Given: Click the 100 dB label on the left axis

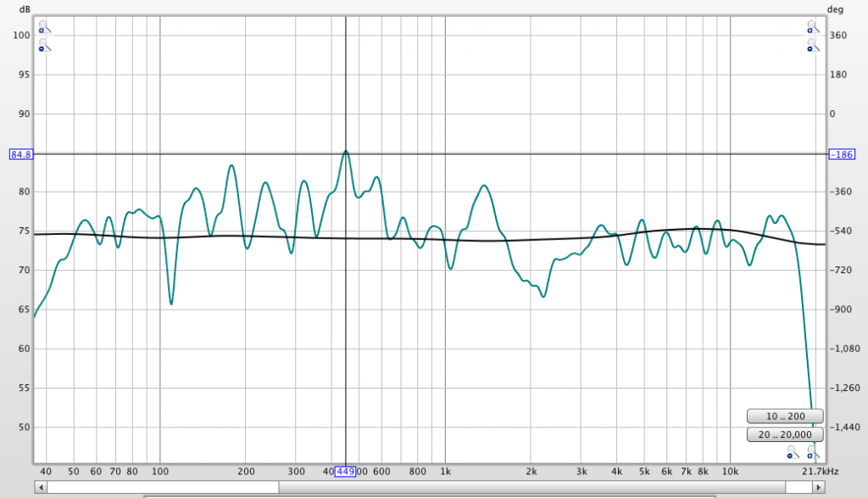Looking at the screenshot, I should point(21,36).
